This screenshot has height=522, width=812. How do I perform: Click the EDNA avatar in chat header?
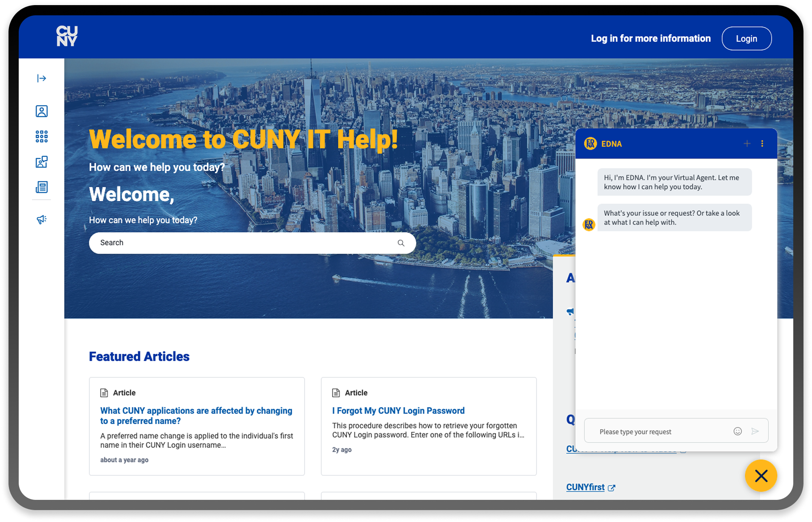pyautogui.click(x=590, y=143)
